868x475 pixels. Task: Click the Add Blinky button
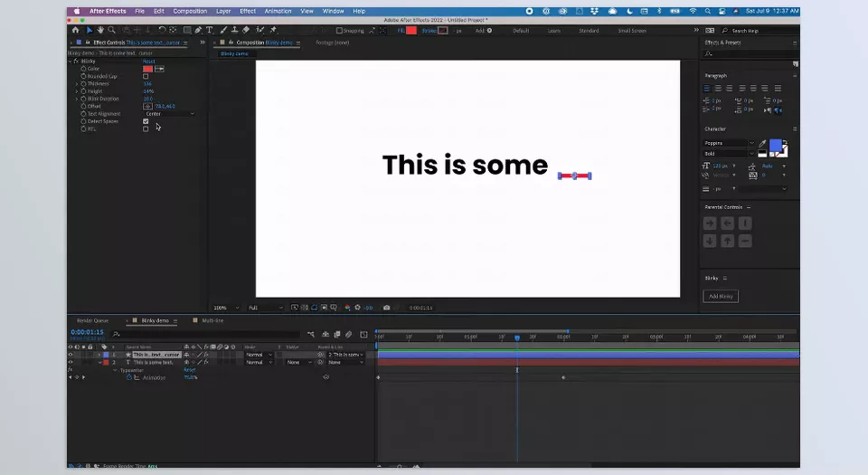[721, 296]
